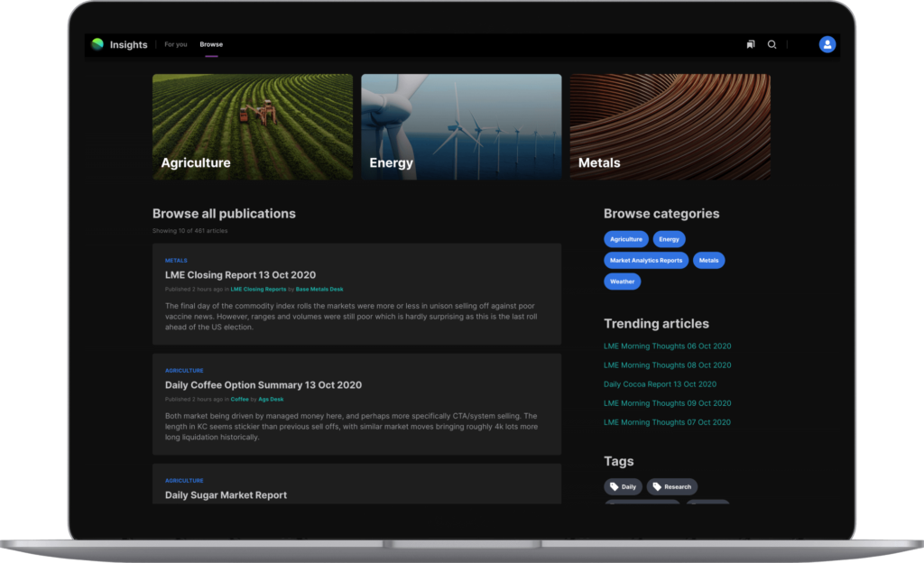Viewport: 924px width, 563px height.
Task: Open the Energy wind turbine card
Action: (461, 126)
